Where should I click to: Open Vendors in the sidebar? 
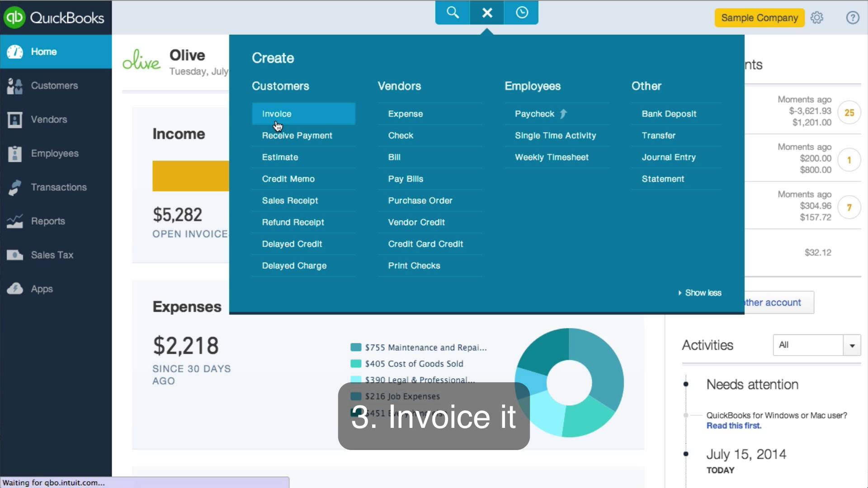(56, 119)
